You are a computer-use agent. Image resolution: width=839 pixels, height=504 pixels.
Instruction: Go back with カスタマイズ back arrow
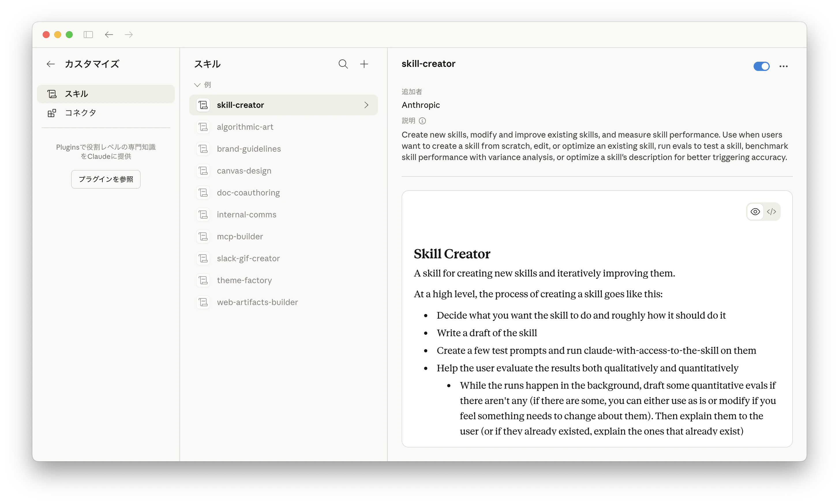pos(50,64)
